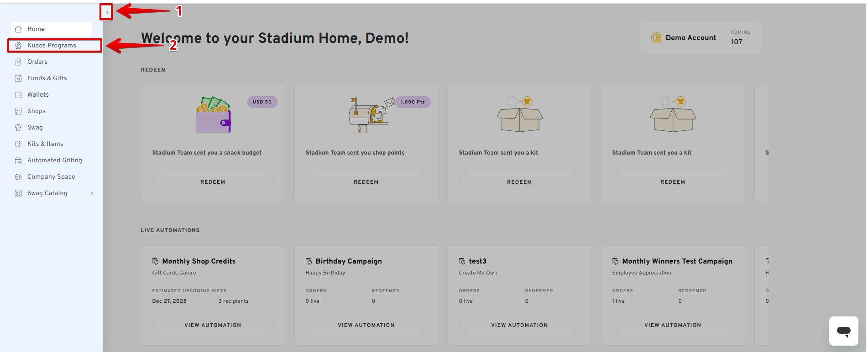The width and height of the screenshot is (868, 352).
Task: Select the Automated Gifting calendar icon
Action: pyautogui.click(x=18, y=160)
